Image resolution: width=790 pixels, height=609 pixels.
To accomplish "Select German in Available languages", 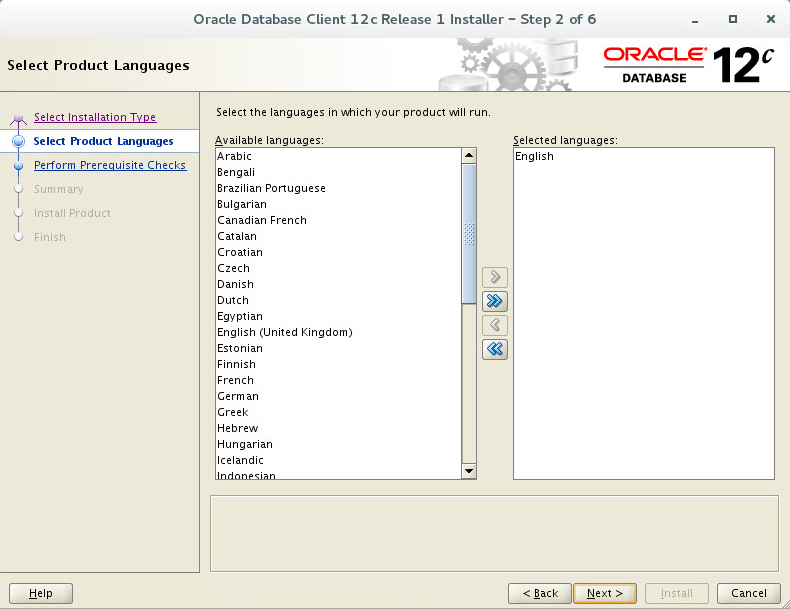I will [338, 396].
